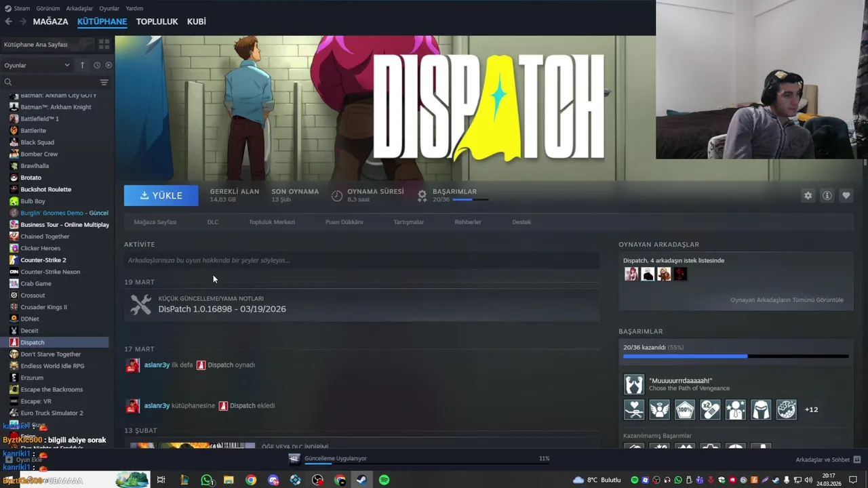Go forward with the right arrow navigation button
The width and height of the screenshot is (868, 488).
point(22,22)
